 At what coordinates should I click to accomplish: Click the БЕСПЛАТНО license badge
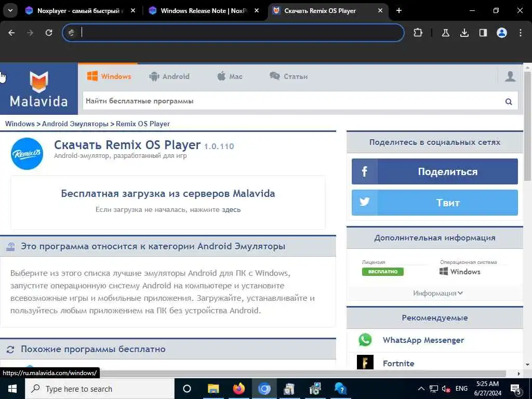383,272
